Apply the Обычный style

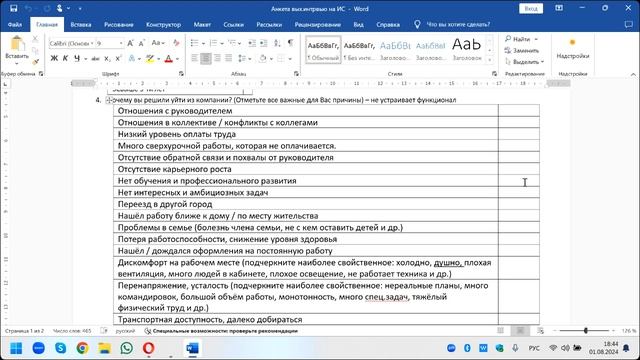coord(323,50)
